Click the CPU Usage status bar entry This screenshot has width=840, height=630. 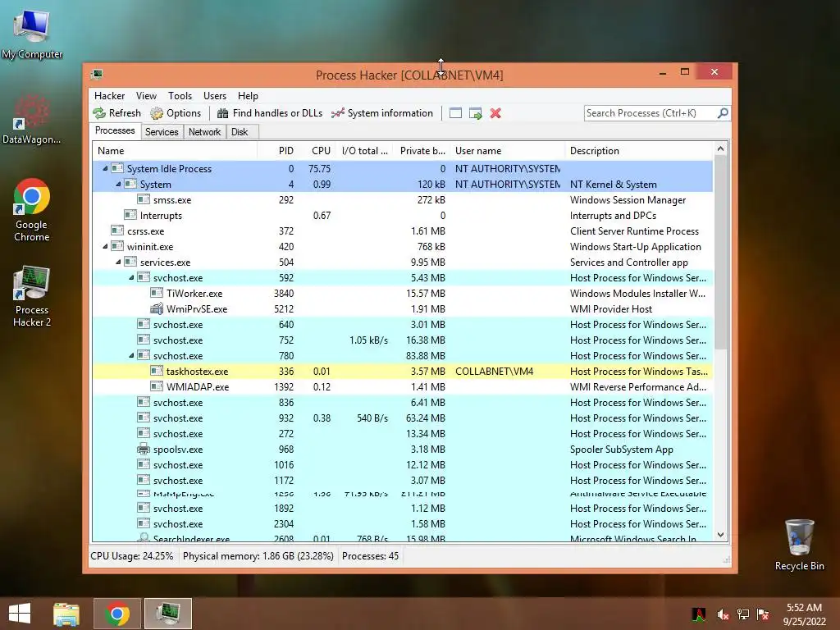coord(132,556)
